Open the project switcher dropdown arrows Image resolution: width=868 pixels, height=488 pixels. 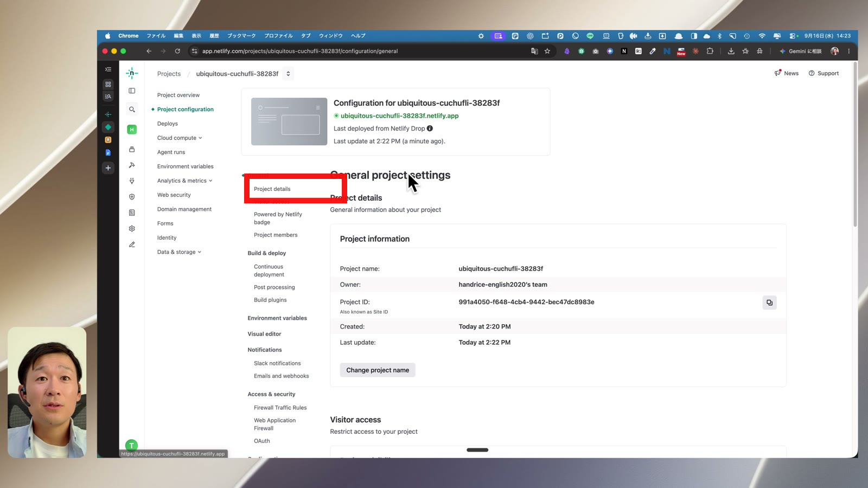click(288, 74)
